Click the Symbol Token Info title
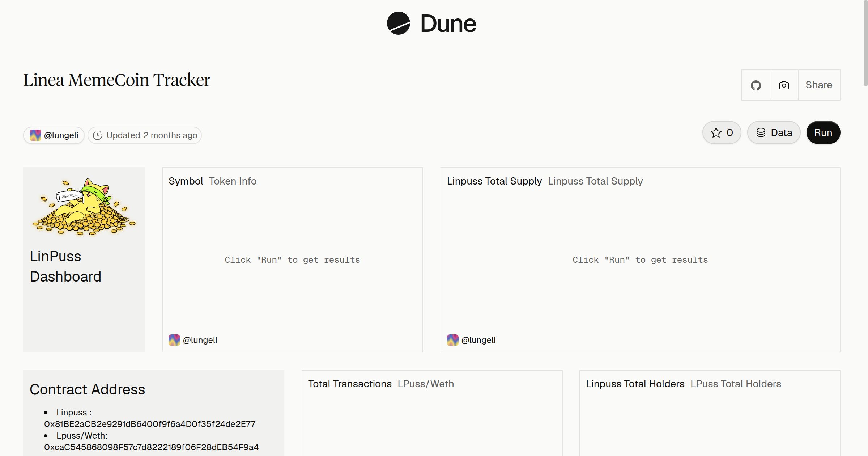Screen dimensions: 868x456 (213, 181)
